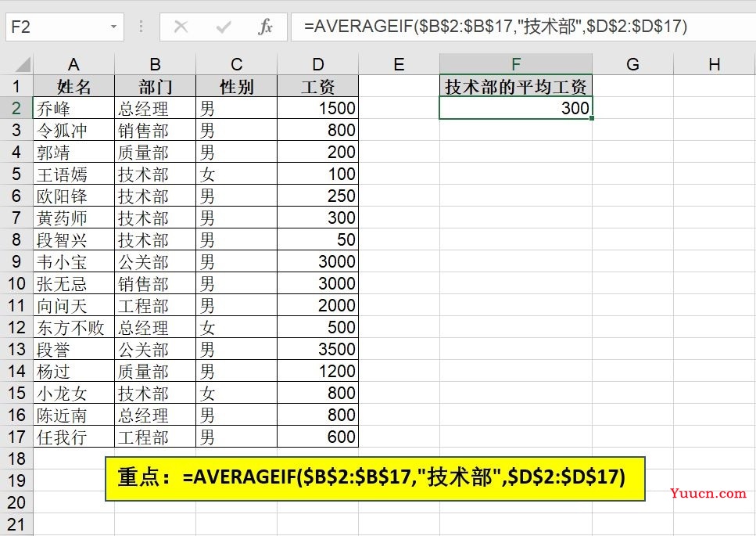Viewport: 756px width, 536px height.
Task: Select the cell containing 郭靖
Action: click(x=73, y=152)
